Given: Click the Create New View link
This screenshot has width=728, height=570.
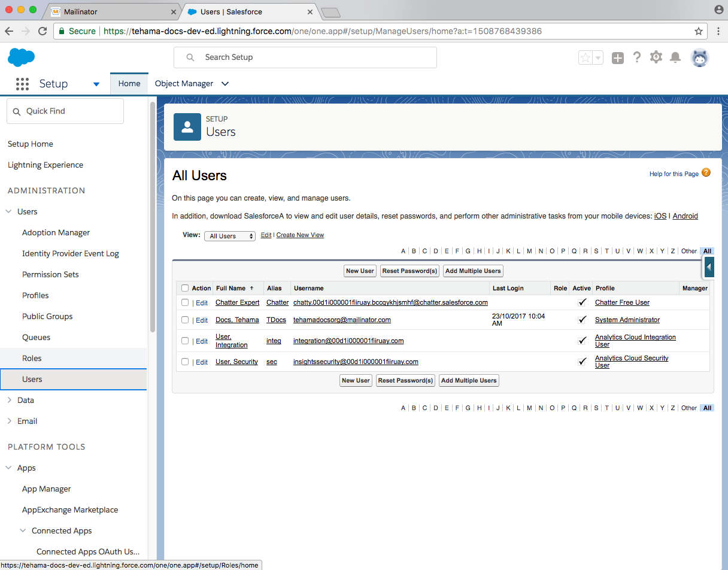Looking at the screenshot, I should coord(300,235).
